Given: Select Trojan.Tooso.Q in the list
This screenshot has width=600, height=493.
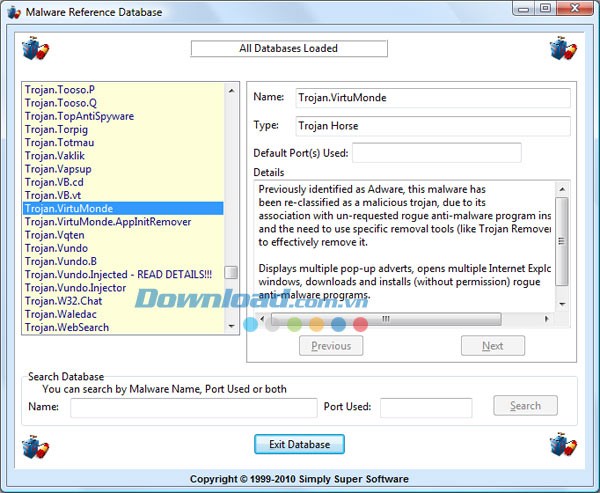Looking at the screenshot, I should pos(123,103).
